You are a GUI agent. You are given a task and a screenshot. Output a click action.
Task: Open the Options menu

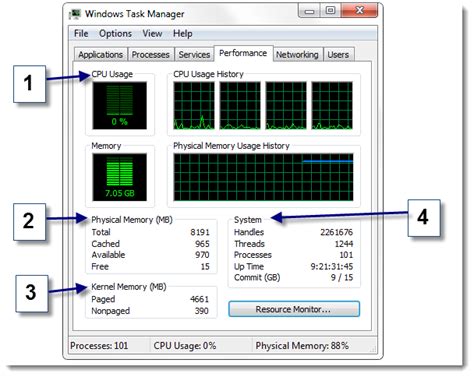pyautogui.click(x=115, y=34)
